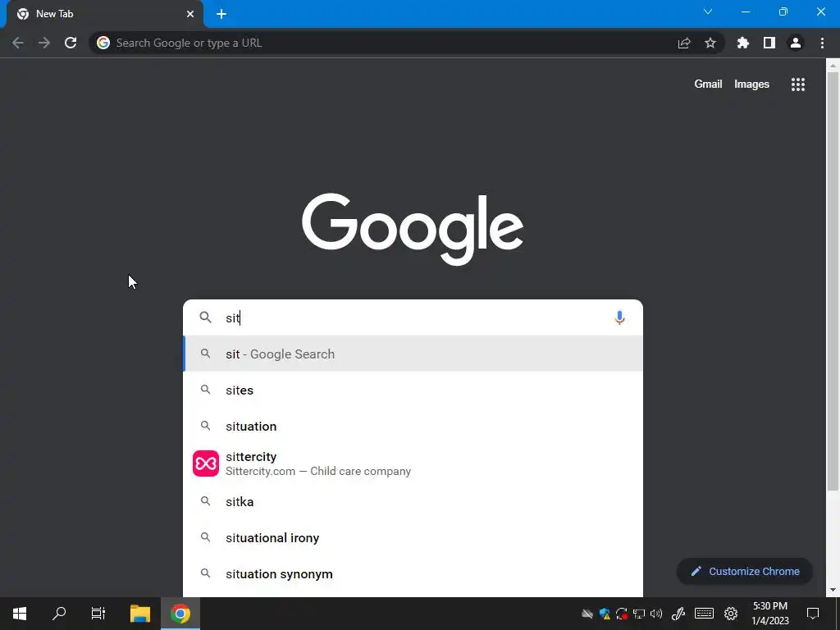Open the Google apps grid
This screenshot has height=630, width=840.
798,84
